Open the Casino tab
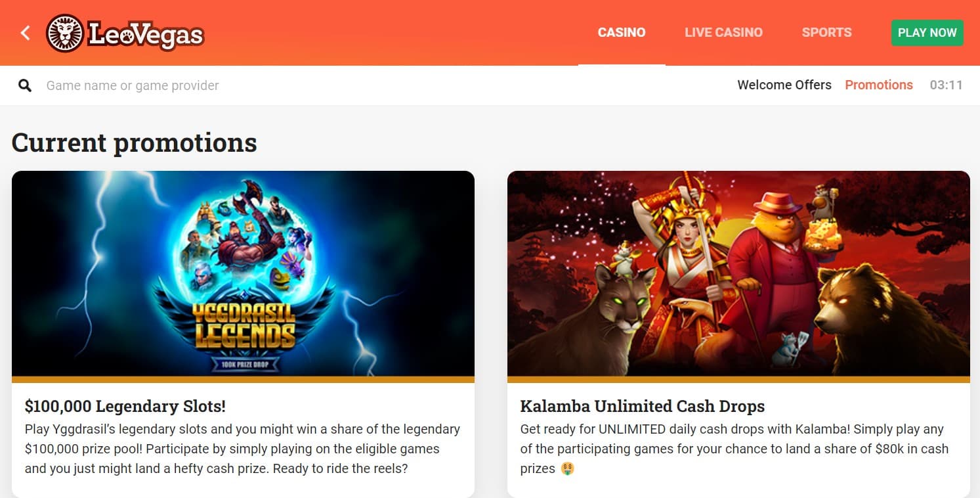 point(622,32)
